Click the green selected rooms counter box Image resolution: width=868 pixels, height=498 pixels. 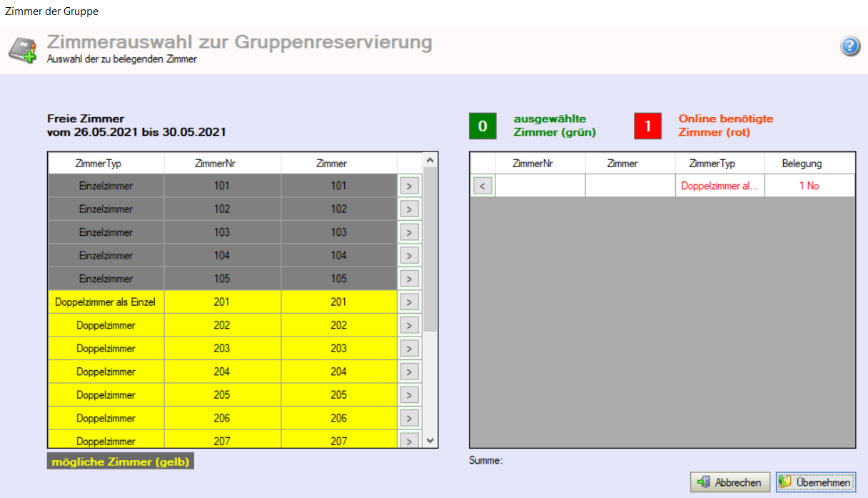pyautogui.click(x=483, y=126)
